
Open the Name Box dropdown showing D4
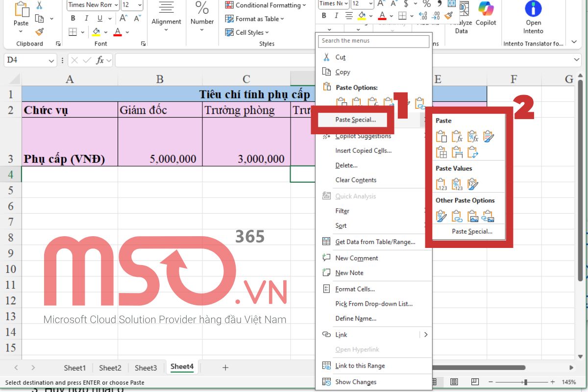(52, 60)
